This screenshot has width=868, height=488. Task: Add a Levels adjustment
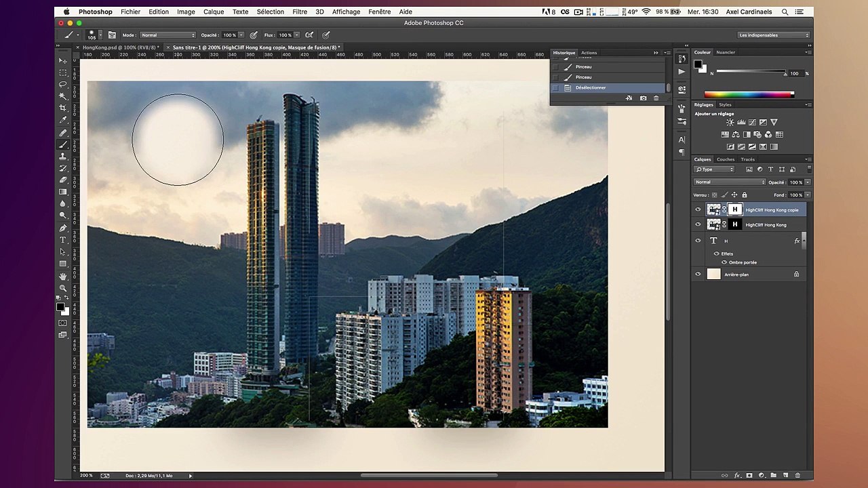click(x=741, y=123)
